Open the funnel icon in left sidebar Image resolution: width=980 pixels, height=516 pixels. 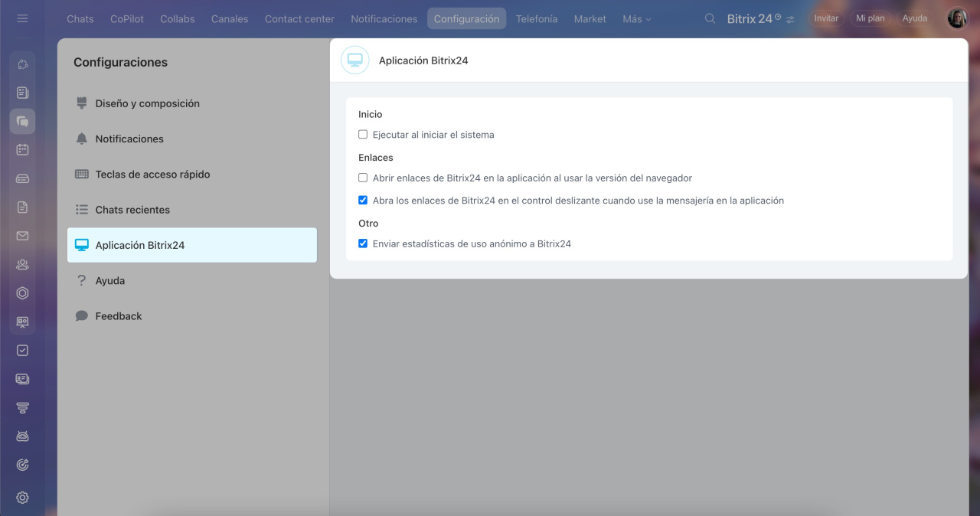(x=22, y=408)
